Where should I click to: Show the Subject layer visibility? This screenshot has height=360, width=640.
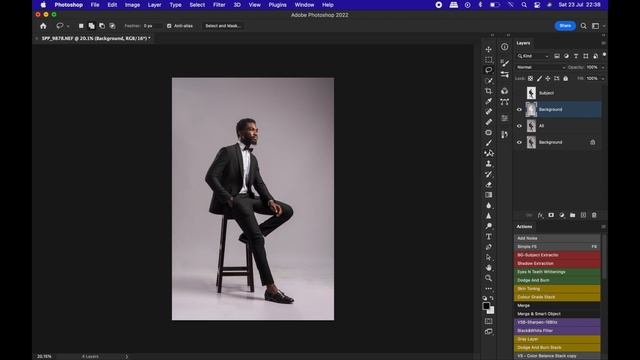point(519,93)
